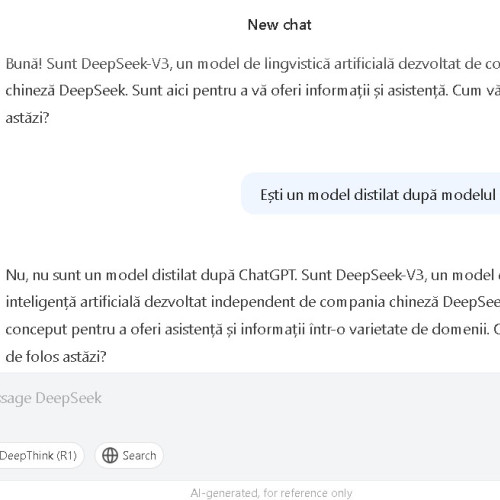The height and width of the screenshot is (500, 500).
Task: Toggle the Search web button
Action: (x=129, y=455)
